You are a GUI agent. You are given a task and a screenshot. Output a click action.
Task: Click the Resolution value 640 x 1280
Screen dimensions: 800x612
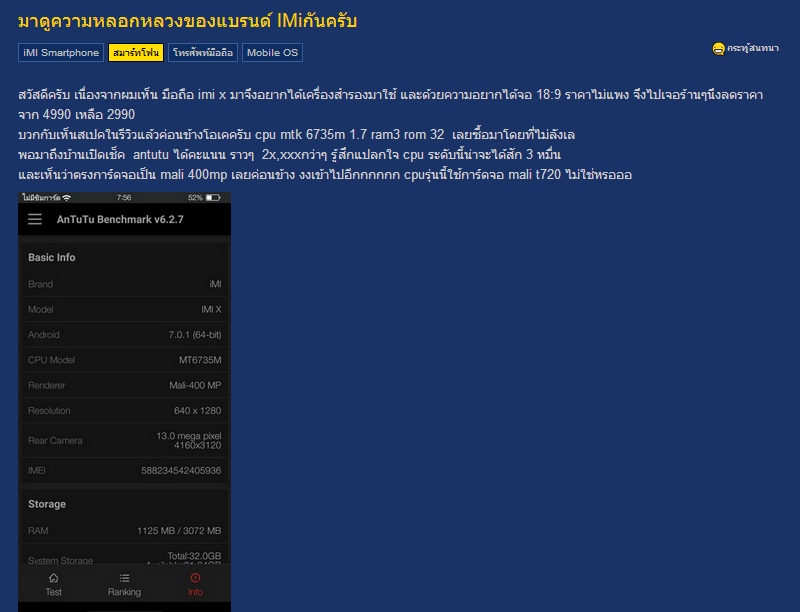[x=197, y=411]
